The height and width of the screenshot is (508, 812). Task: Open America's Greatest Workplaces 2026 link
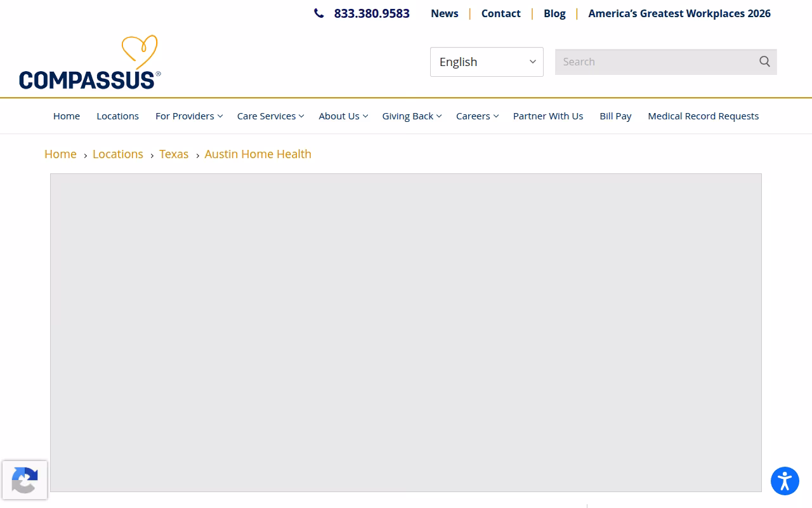[x=679, y=13]
